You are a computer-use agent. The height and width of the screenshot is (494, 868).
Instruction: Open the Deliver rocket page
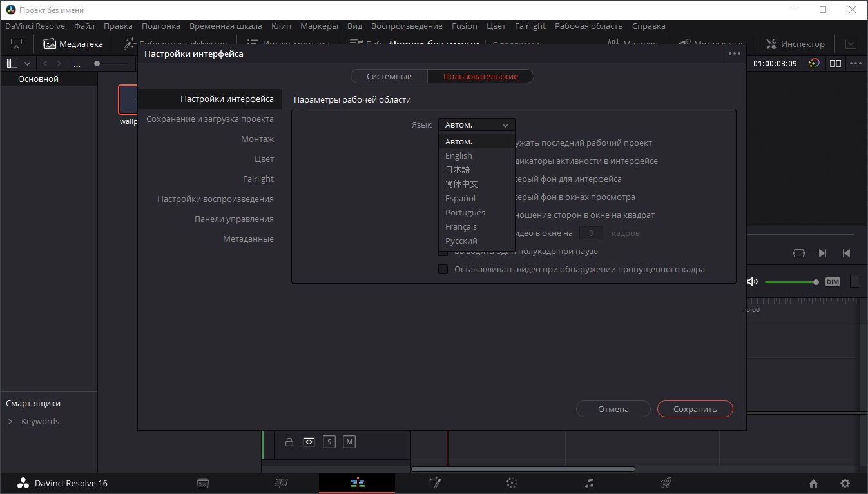(x=666, y=483)
